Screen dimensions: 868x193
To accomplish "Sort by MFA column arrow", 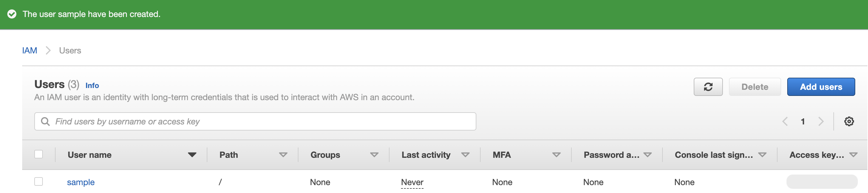I will [556, 155].
